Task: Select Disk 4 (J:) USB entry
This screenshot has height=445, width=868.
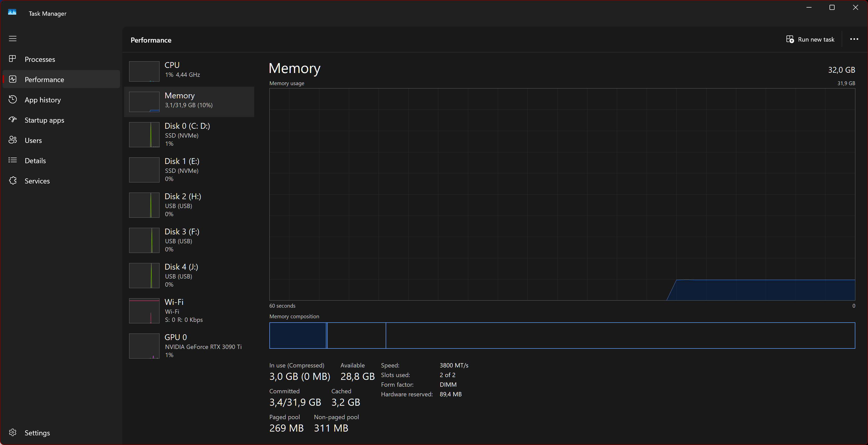Action: tap(189, 275)
